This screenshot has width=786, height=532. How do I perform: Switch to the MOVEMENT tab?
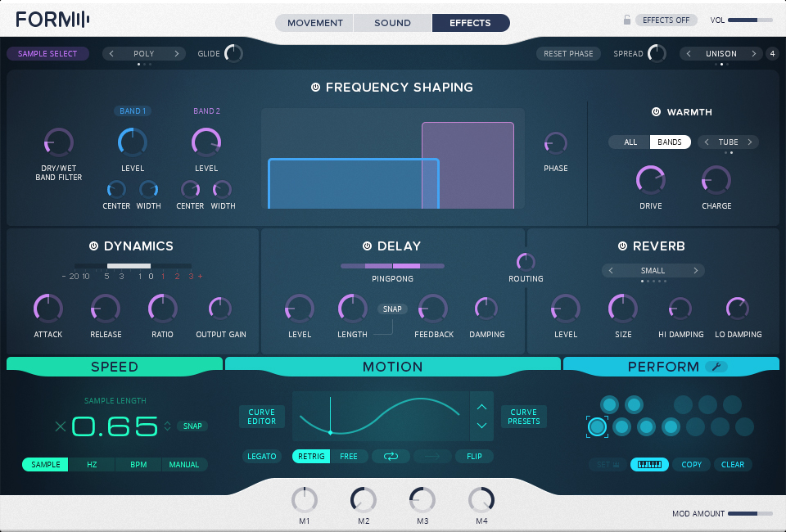pos(314,23)
